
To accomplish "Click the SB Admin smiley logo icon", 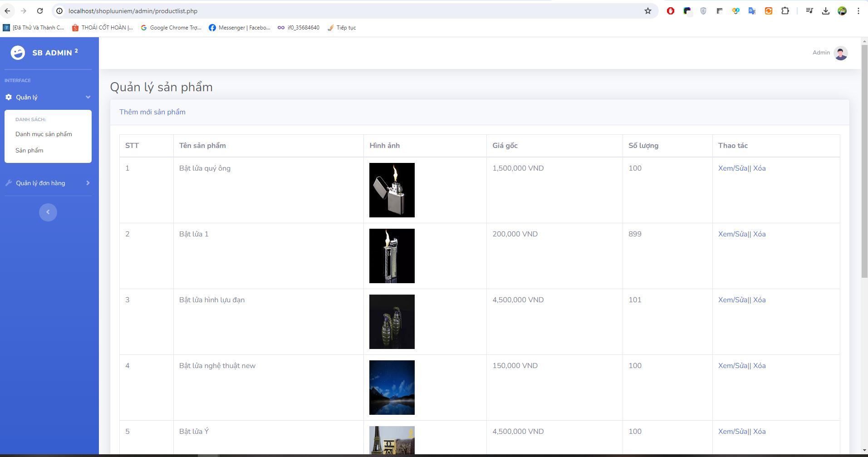I will 18,53.
